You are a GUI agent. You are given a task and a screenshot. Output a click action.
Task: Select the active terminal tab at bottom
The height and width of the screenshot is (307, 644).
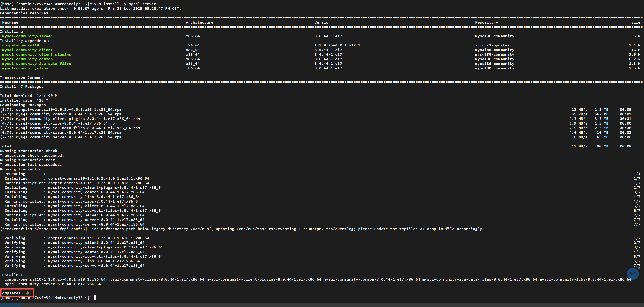coord(11,305)
